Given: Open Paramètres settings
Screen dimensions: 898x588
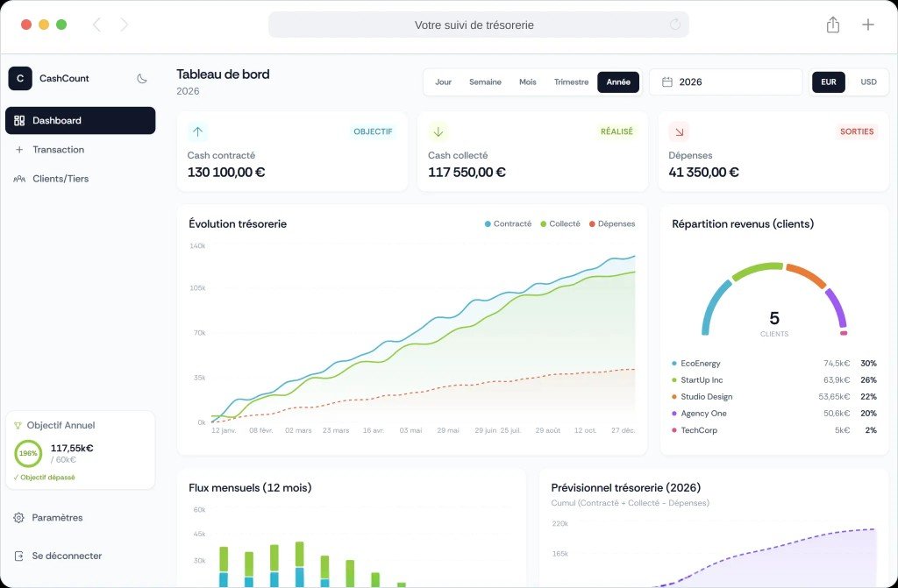Looking at the screenshot, I should coord(57,518).
